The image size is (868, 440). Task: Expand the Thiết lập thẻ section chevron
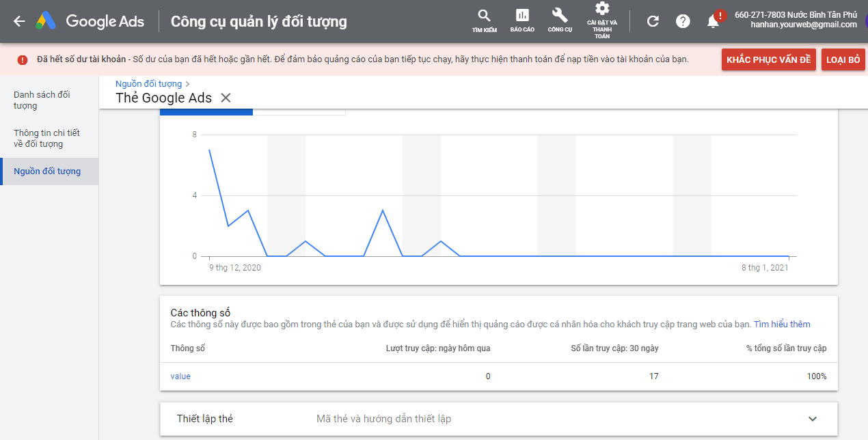coord(813,419)
